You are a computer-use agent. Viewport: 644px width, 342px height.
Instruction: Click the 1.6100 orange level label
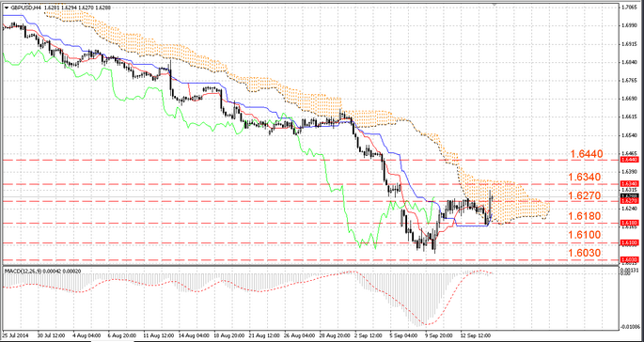(585, 235)
